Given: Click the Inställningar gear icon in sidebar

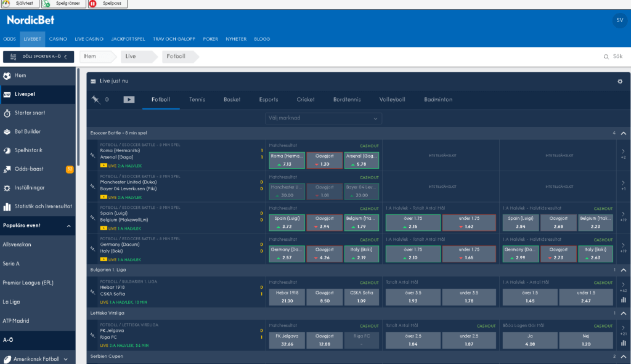Looking at the screenshot, I should point(7,188).
